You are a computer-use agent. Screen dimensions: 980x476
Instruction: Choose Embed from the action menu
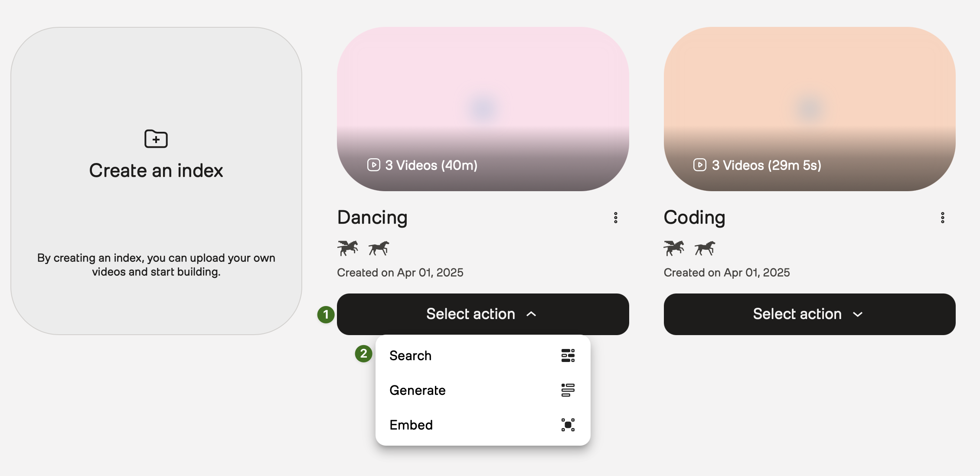click(483, 425)
